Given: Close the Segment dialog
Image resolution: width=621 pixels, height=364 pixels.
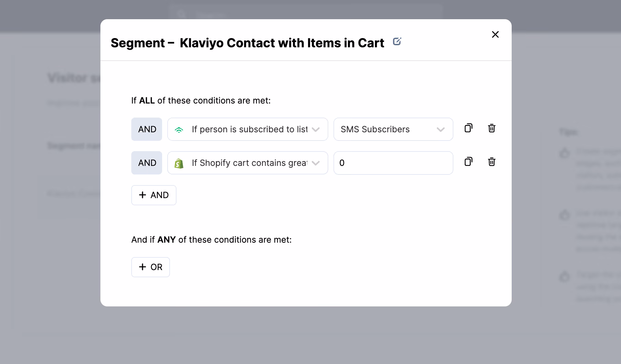Looking at the screenshot, I should (x=495, y=34).
